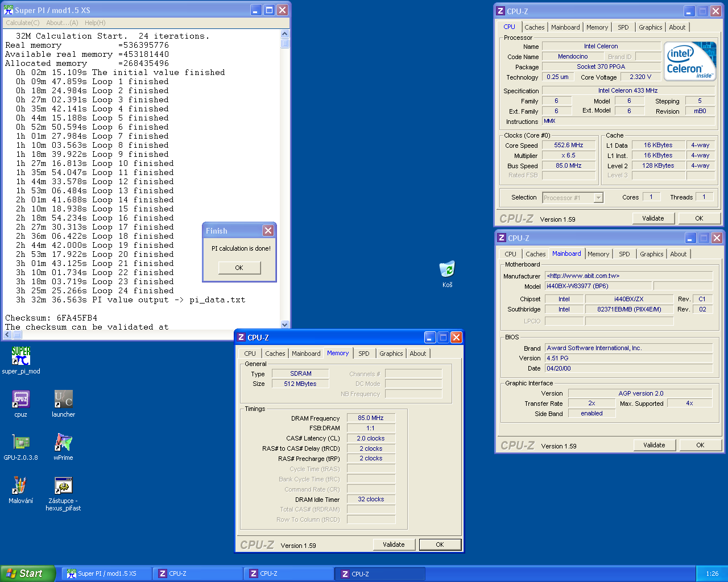The image size is (728, 582).
Task: Switch to Caches tab in Mainboard CPU-Z window
Action: pos(536,254)
